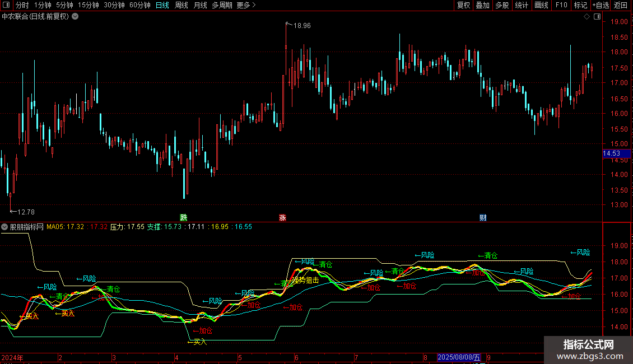Viewport: 633px width, 364px height.
Task: Click the 返回 back button
Action: [621, 6]
